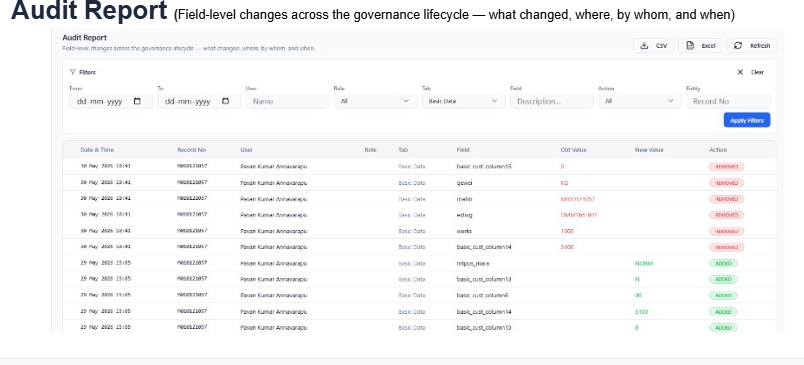Refresh the audit report data

(x=752, y=46)
